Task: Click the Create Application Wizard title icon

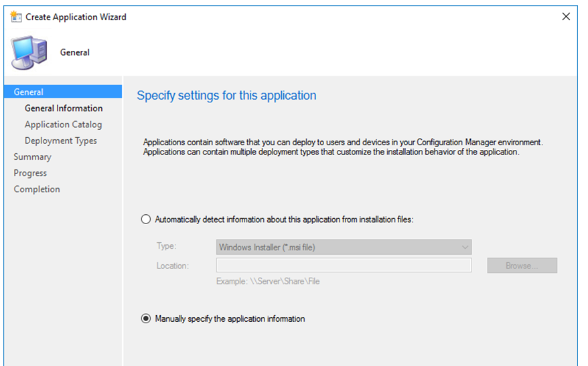Action: point(16,17)
